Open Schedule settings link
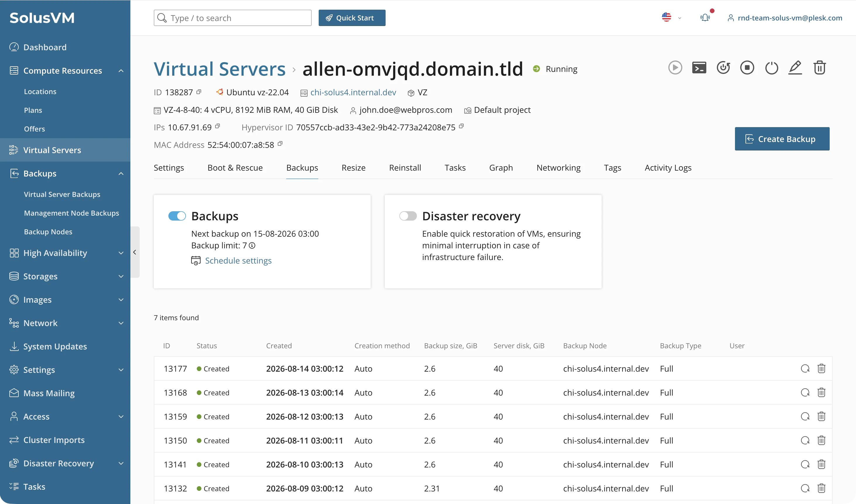 (238, 261)
